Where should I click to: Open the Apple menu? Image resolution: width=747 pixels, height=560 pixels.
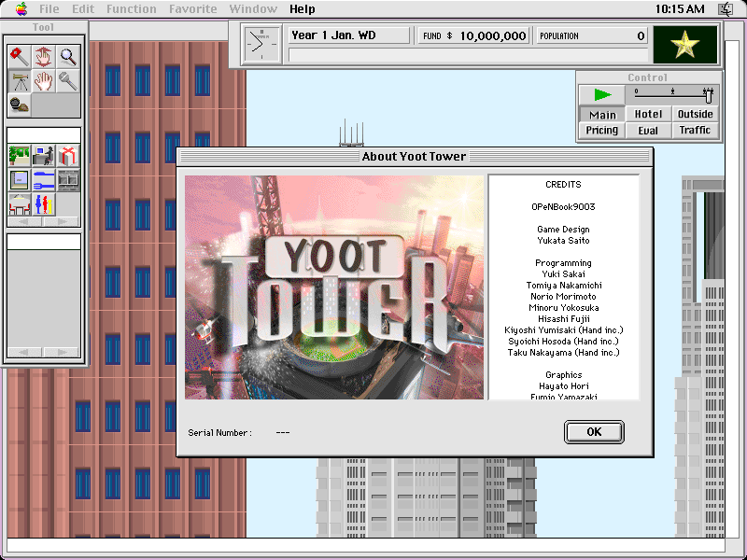point(21,9)
